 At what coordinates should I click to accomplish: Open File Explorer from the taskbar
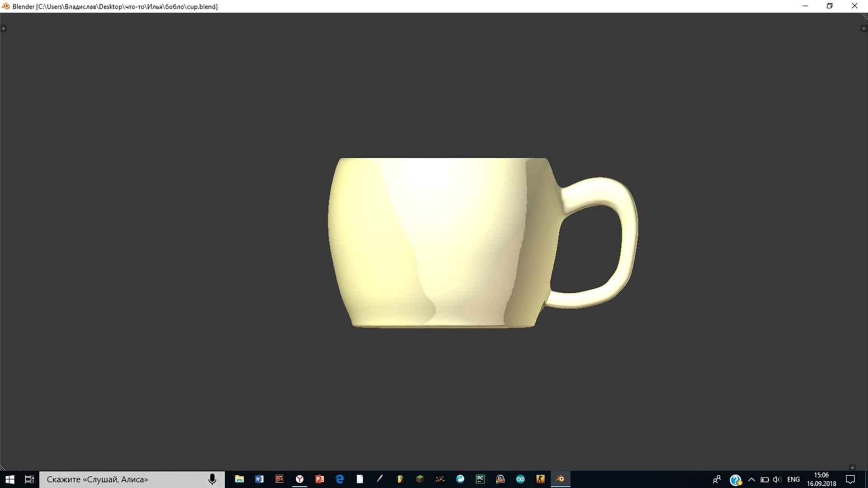(x=240, y=479)
